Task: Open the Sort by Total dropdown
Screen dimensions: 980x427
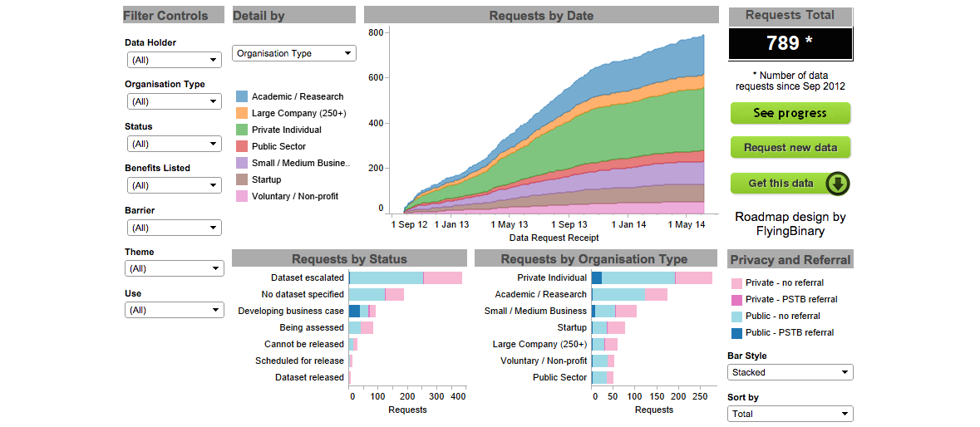Action: (790, 413)
